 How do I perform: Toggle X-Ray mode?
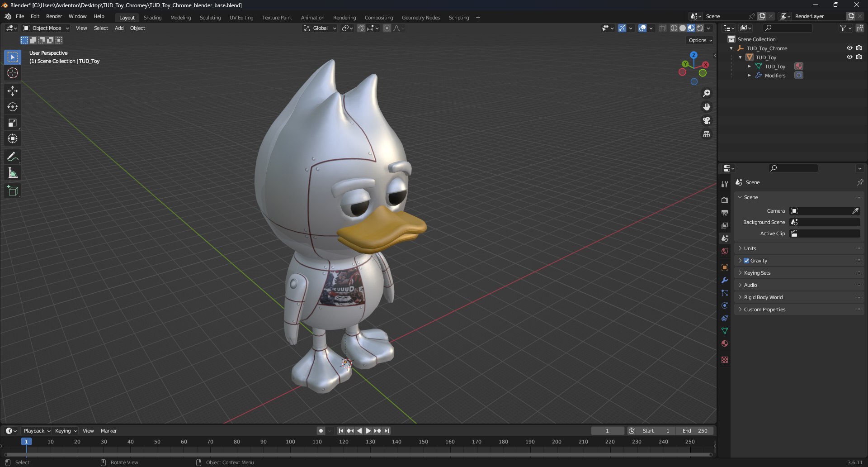tap(662, 28)
